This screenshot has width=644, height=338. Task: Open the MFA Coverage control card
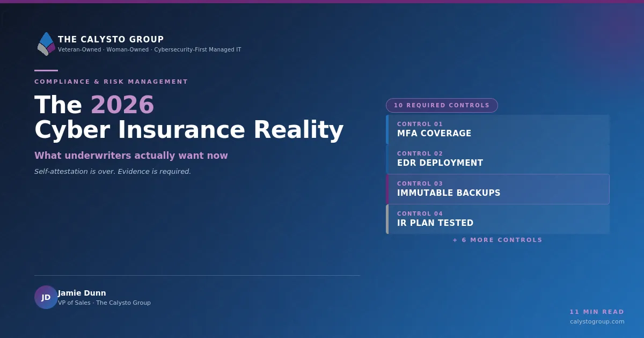click(x=497, y=129)
